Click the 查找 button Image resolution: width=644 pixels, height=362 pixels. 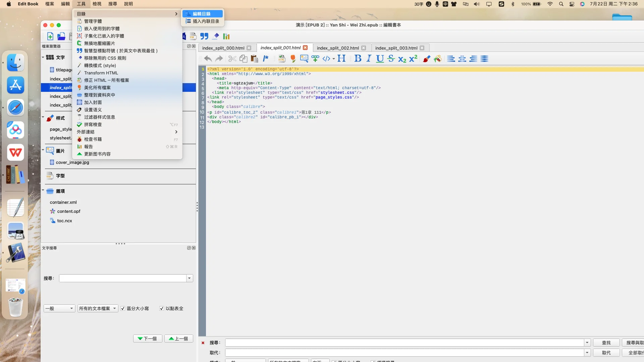click(x=606, y=343)
